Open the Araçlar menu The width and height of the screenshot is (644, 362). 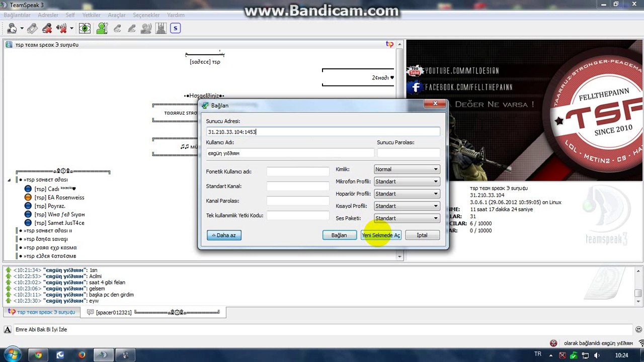click(x=117, y=15)
